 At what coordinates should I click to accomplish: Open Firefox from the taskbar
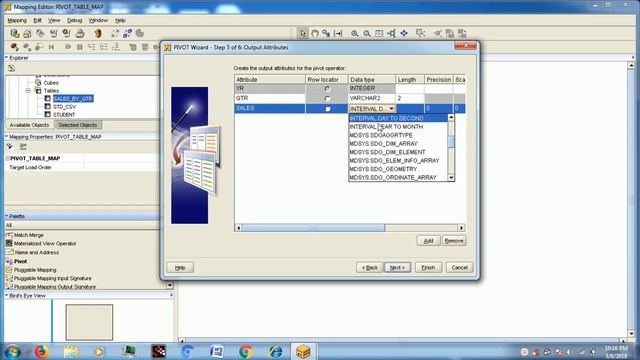click(41, 351)
